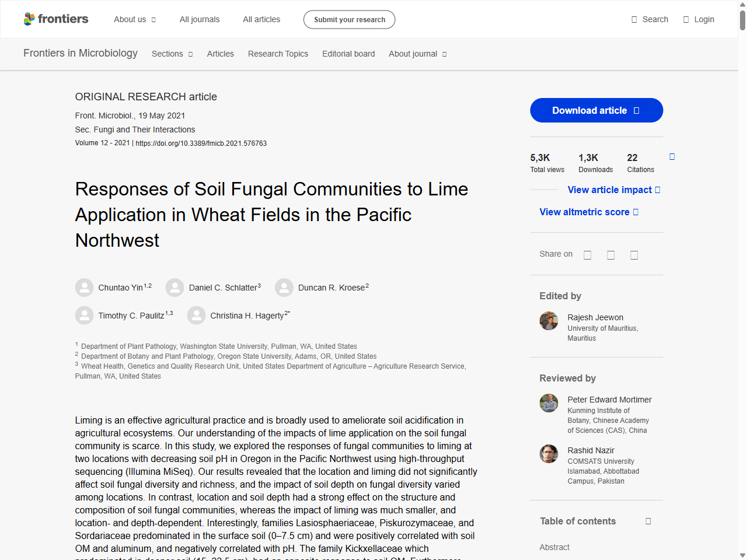
Task: Open the About us dropdown
Action: [135, 19]
